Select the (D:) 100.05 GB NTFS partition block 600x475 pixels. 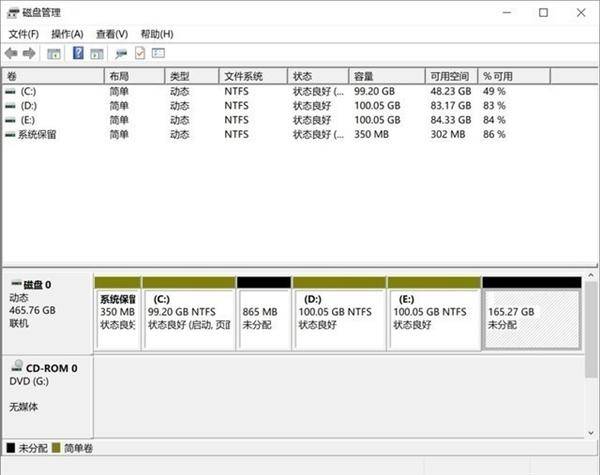pyautogui.click(x=339, y=314)
